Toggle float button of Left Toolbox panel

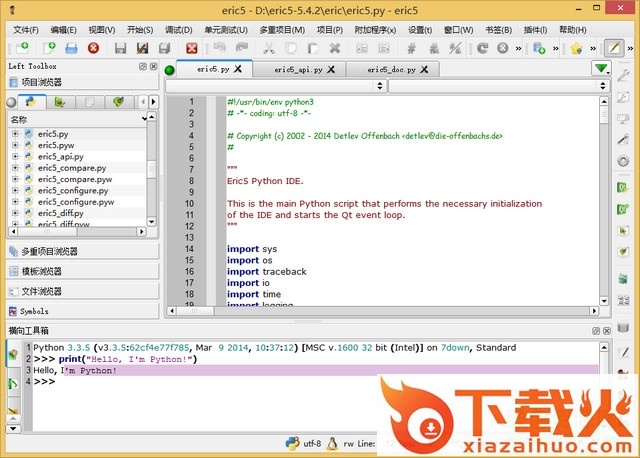pos(142,66)
